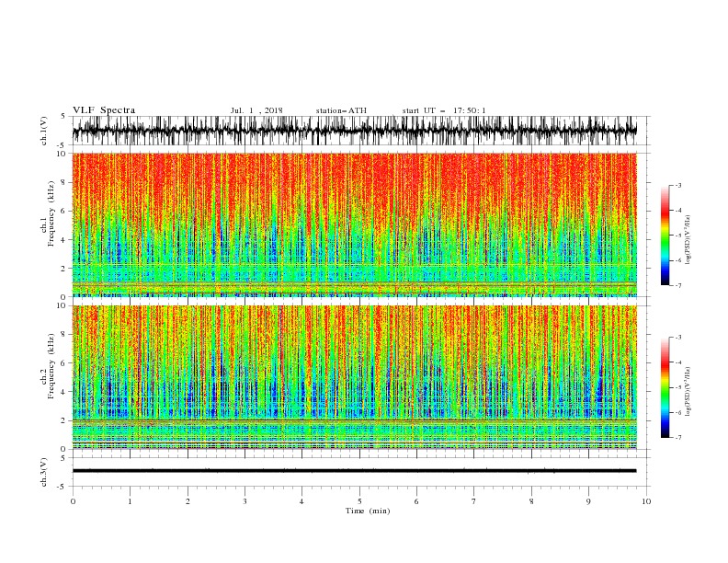Click time axis tick label "4"
728x563 pixels.
point(301,501)
